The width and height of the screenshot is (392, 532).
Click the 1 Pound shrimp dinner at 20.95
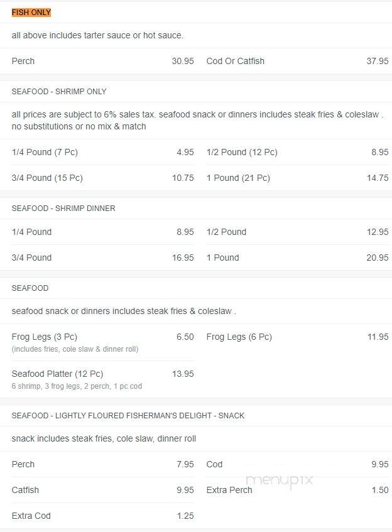(297, 258)
